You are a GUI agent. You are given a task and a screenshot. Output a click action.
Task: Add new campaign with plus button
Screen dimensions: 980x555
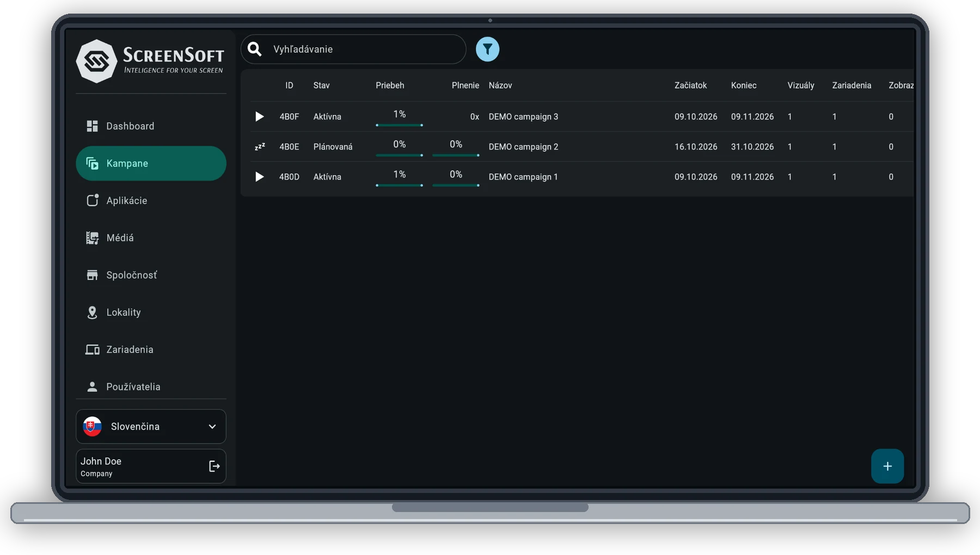tap(887, 466)
